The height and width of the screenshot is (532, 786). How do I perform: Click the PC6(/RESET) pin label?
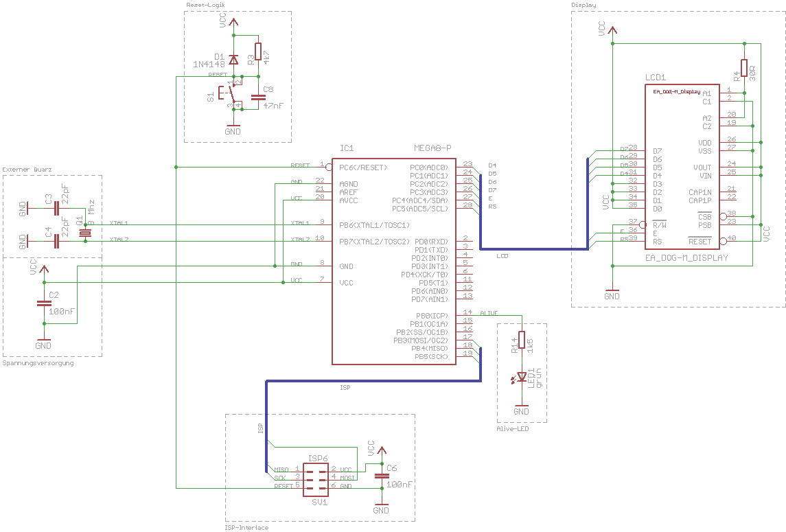point(363,167)
